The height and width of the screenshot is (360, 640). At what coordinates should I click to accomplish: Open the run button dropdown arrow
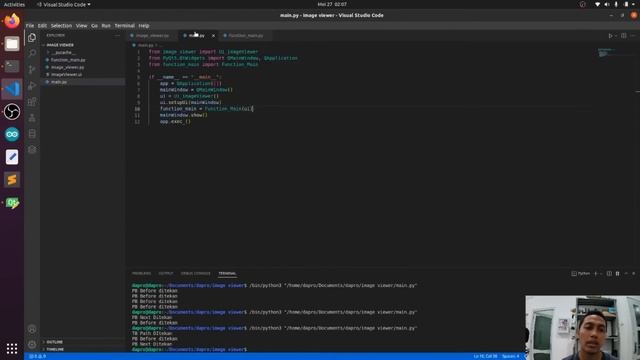616,36
